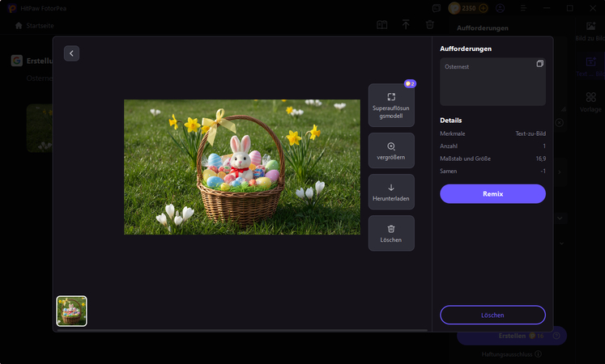Click the outlined Löschen button in details panel
This screenshot has width=605, height=364.
492,315
